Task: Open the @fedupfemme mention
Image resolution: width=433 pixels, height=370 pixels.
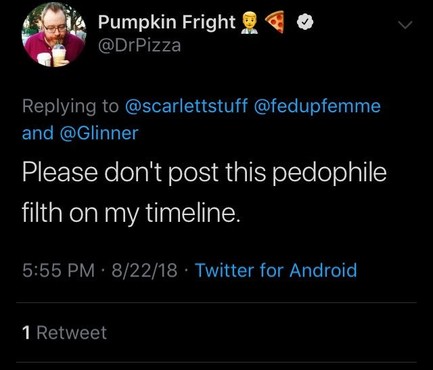Action: (x=317, y=106)
